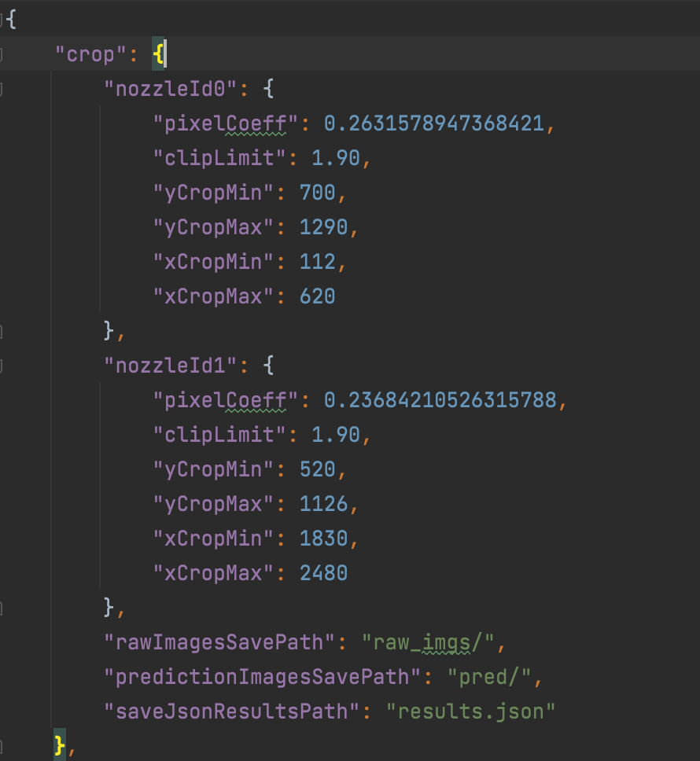Click the "yCropMax" key in the nozzleId1 block
Viewport: 700px width, 761px height.
coord(213,504)
